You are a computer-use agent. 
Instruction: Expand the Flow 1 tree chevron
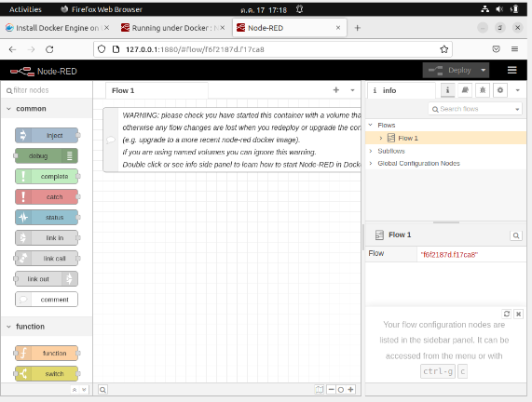[x=381, y=138]
